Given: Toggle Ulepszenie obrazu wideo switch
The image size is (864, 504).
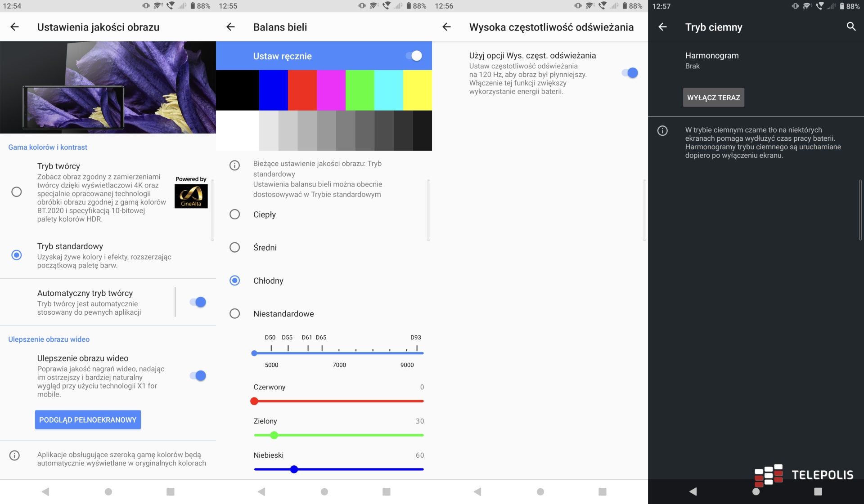Looking at the screenshot, I should click(198, 376).
